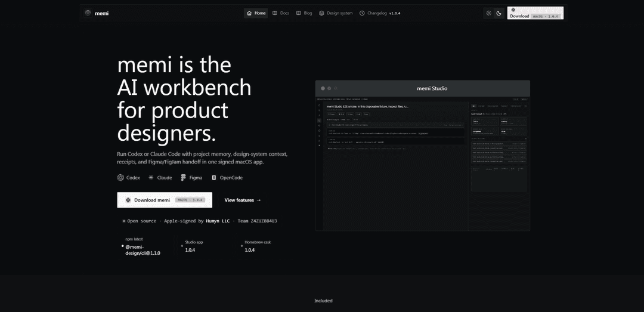Click the Figma logo icon

[183, 178]
